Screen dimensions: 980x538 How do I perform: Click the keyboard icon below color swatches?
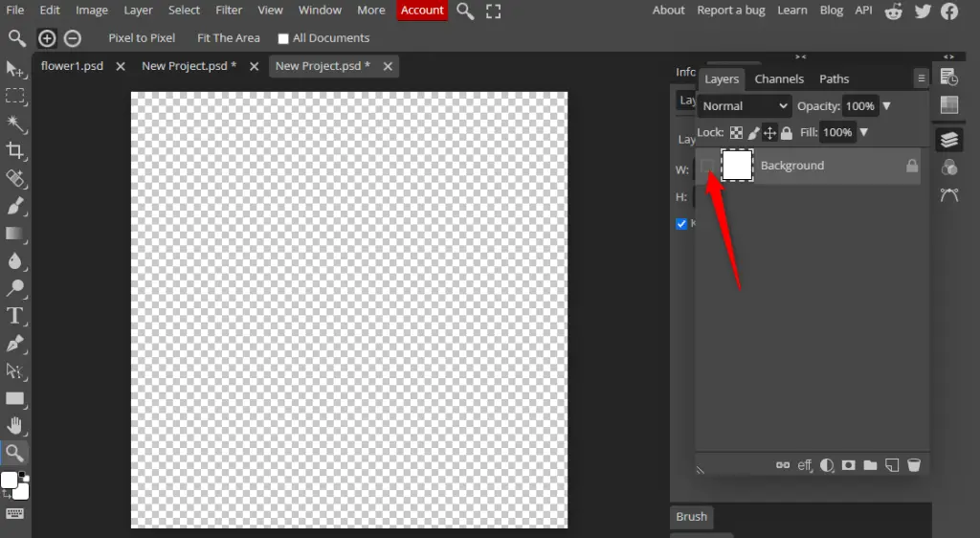[x=15, y=514]
